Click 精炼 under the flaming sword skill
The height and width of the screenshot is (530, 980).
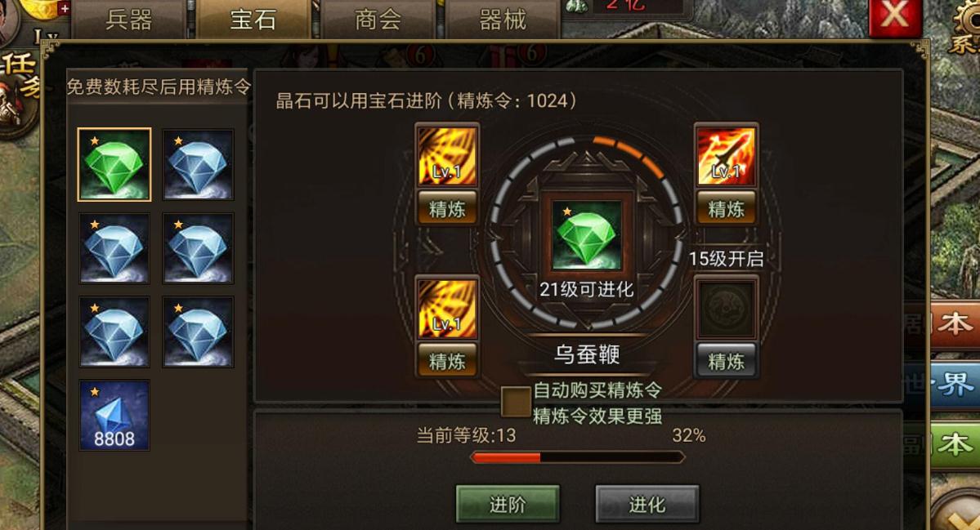pos(726,208)
